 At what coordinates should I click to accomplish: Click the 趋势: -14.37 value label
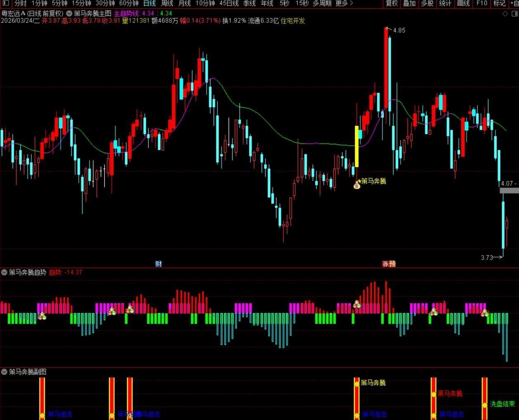66,272
